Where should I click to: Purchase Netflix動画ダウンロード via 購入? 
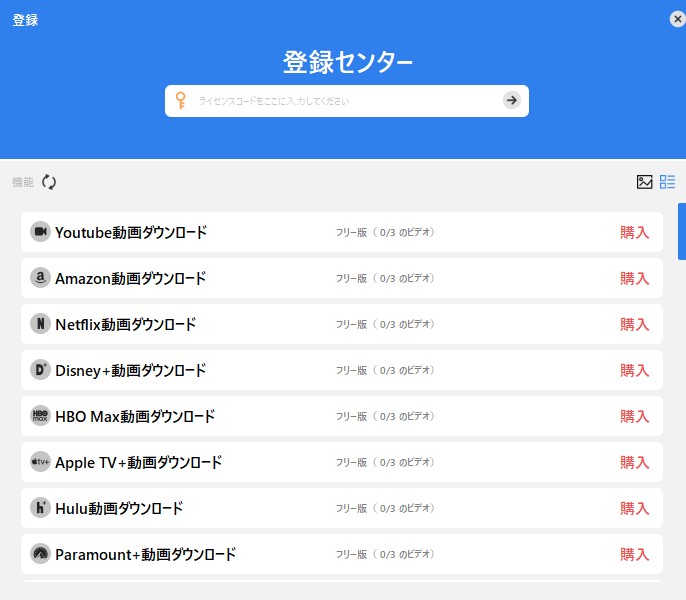pos(634,324)
